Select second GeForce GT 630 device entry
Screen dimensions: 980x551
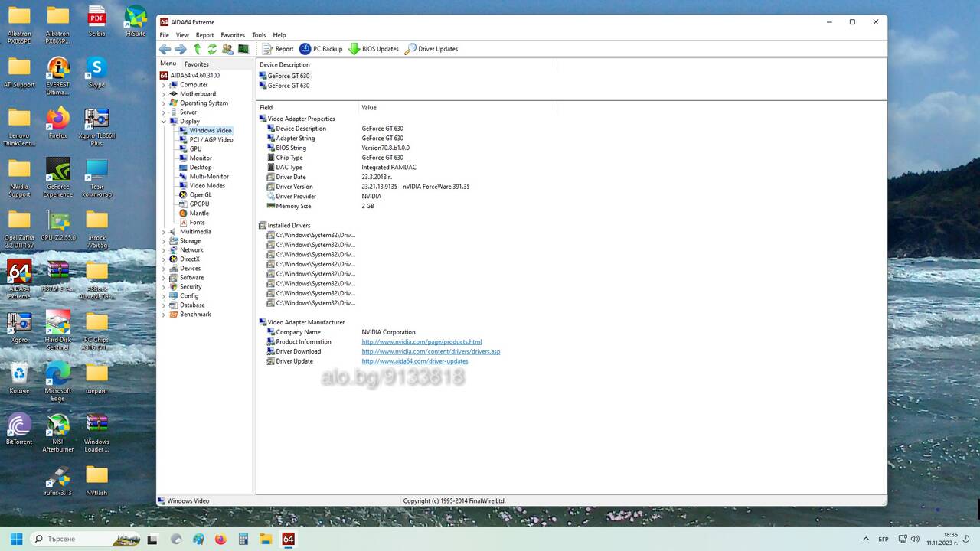point(289,86)
